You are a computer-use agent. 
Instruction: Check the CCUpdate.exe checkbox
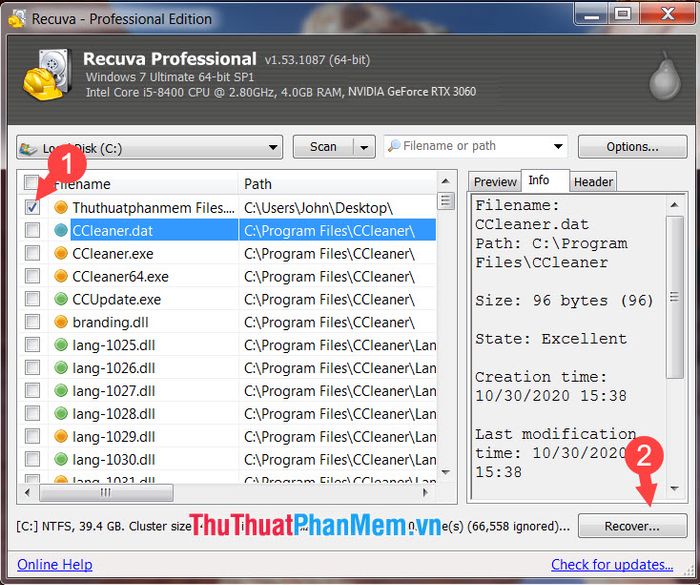(x=32, y=299)
